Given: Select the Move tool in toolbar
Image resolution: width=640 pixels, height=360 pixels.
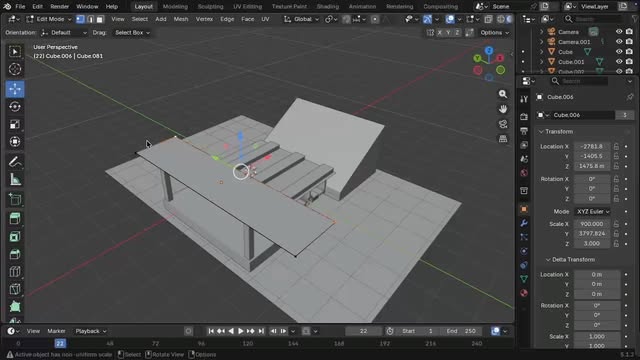Looking at the screenshot, I should [x=15, y=89].
